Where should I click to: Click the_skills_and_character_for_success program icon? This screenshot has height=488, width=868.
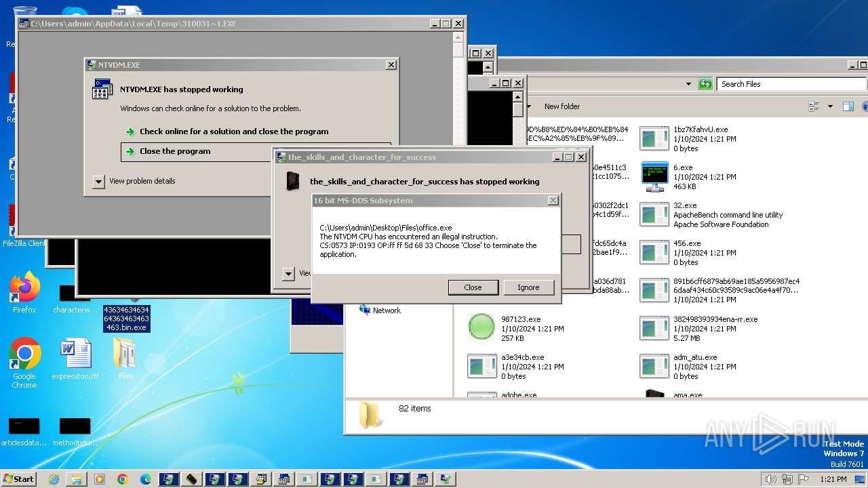(293, 181)
